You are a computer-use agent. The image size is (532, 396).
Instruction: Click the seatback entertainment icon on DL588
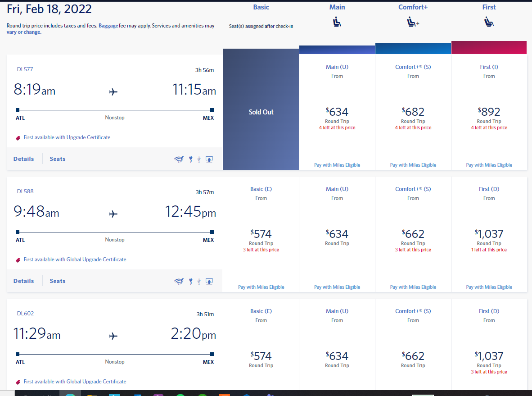[x=209, y=281]
